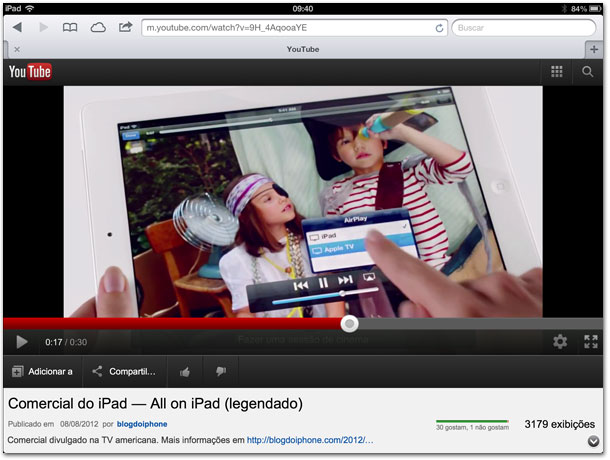610x460 pixels.
Task: Open YouTube search magnifier
Action: pyautogui.click(x=587, y=72)
